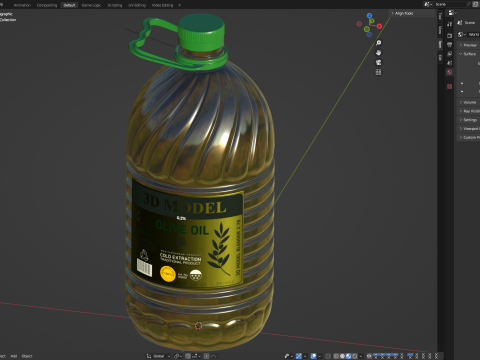Collapse the Surface panel
This screenshot has width=480, height=360.
(469, 54)
